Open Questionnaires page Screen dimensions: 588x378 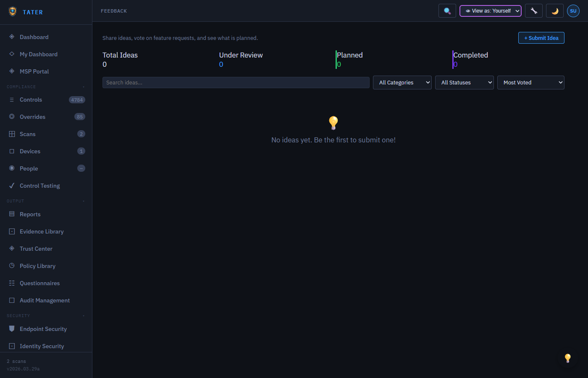[x=46, y=283]
